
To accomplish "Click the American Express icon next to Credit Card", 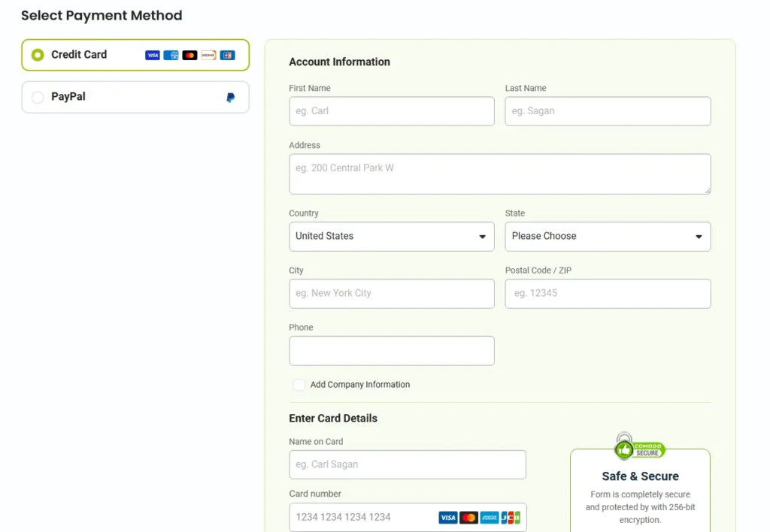I will (171, 55).
